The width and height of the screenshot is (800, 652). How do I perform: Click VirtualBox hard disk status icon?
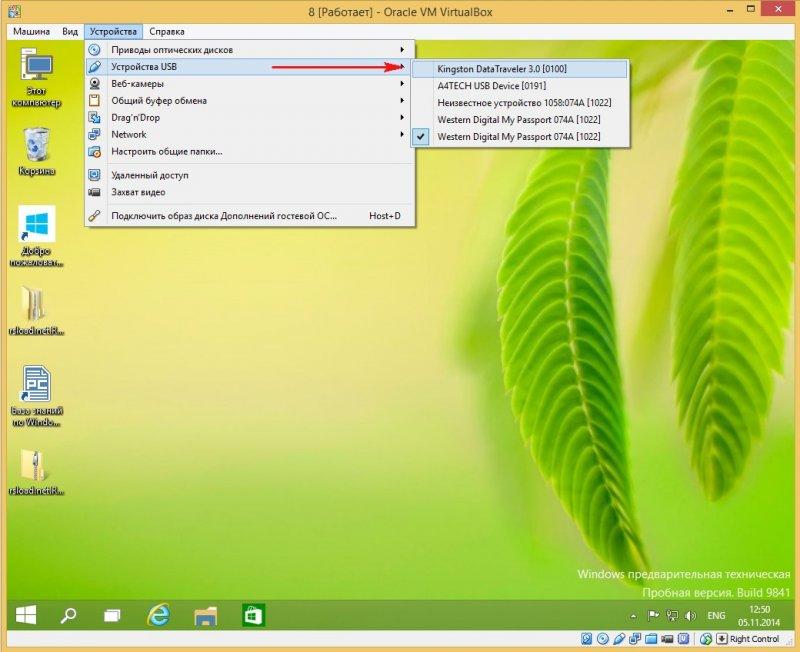point(587,639)
